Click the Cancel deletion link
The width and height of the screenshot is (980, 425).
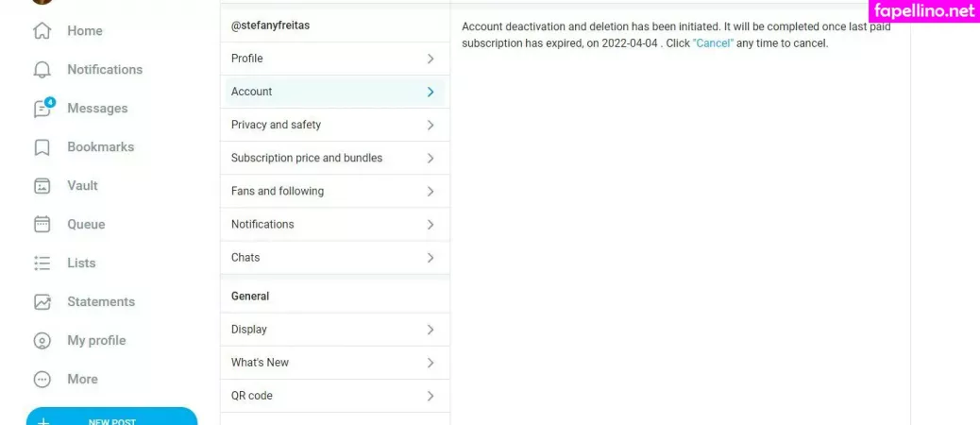713,43
